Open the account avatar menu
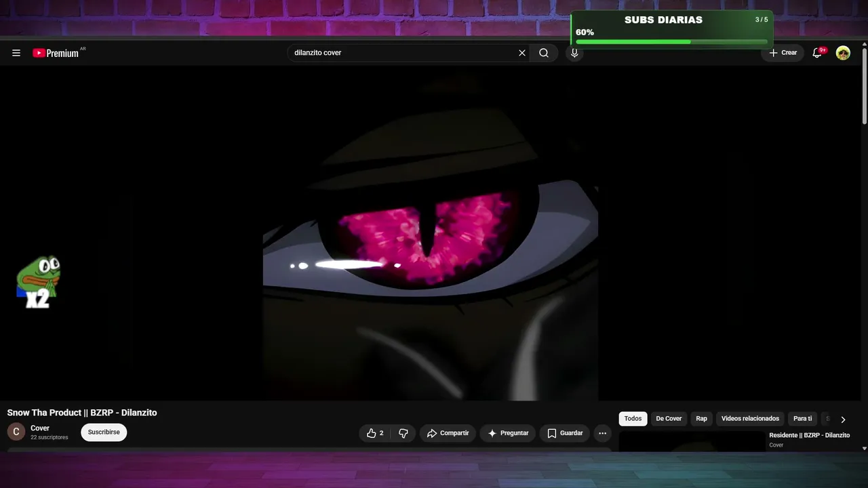Image resolution: width=868 pixels, height=488 pixels. [x=843, y=53]
